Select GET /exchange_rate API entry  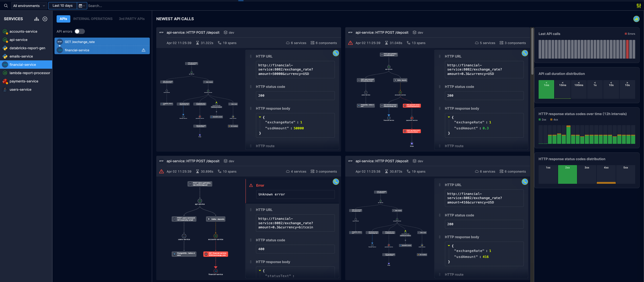click(80, 42)
